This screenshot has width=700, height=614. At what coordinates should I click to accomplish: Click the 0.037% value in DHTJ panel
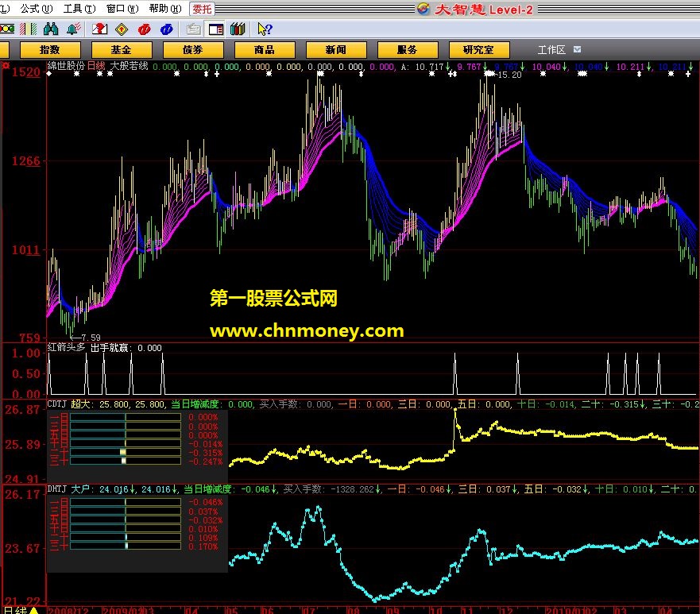(x=203, y=512)
